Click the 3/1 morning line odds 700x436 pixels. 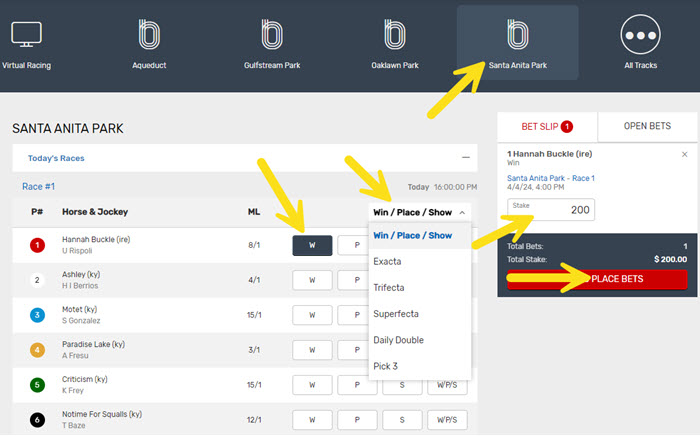[254, 350]
